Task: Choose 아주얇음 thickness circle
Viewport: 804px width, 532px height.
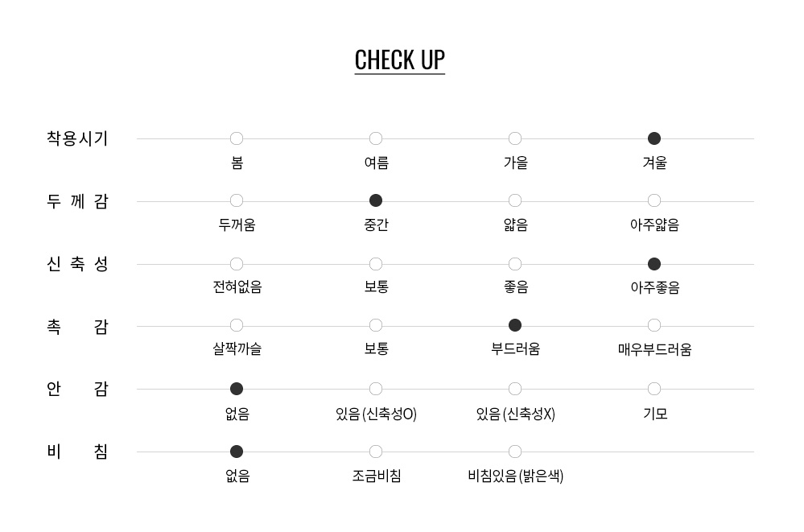Action: pos(654,200)
